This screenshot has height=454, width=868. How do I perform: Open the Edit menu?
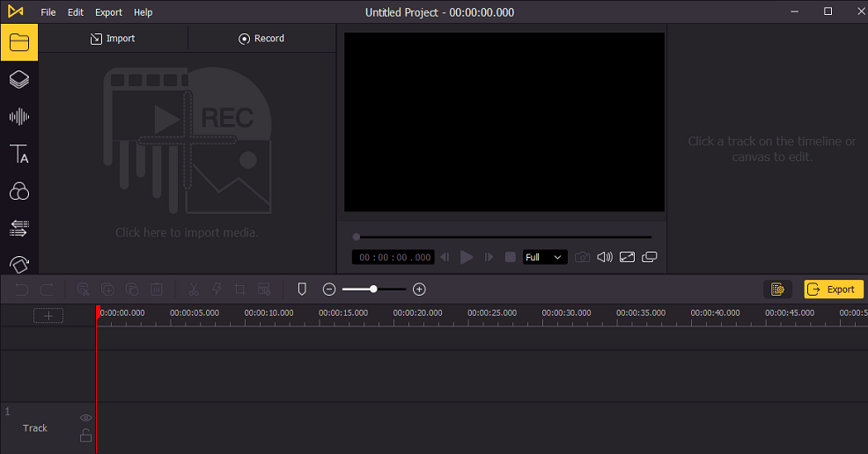point(76,12)
